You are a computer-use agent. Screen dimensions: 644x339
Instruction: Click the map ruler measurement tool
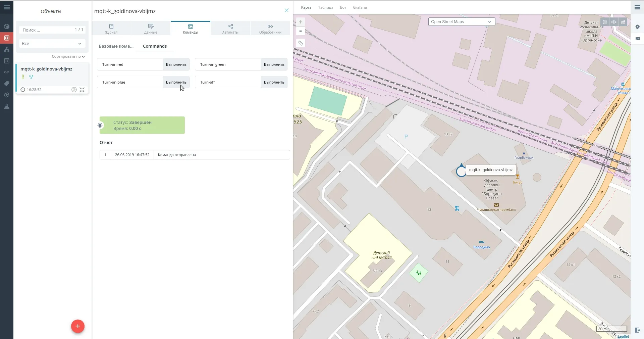(301, 43)
